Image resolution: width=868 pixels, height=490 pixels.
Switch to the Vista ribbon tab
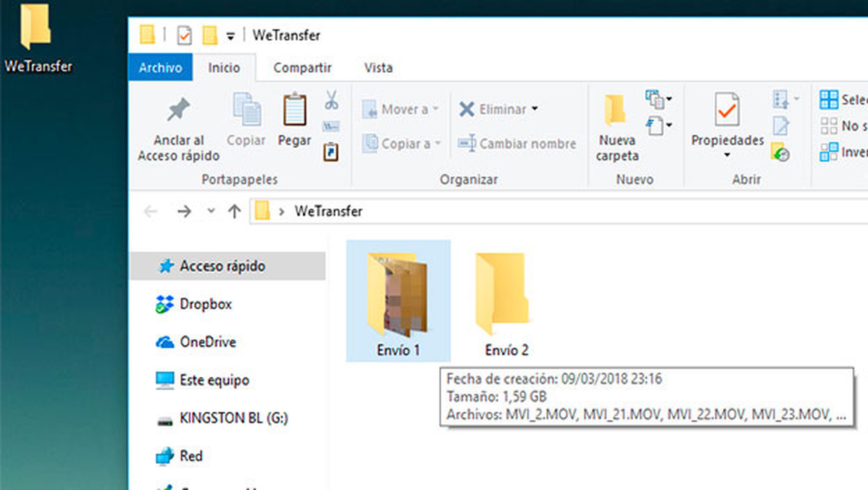378,67
